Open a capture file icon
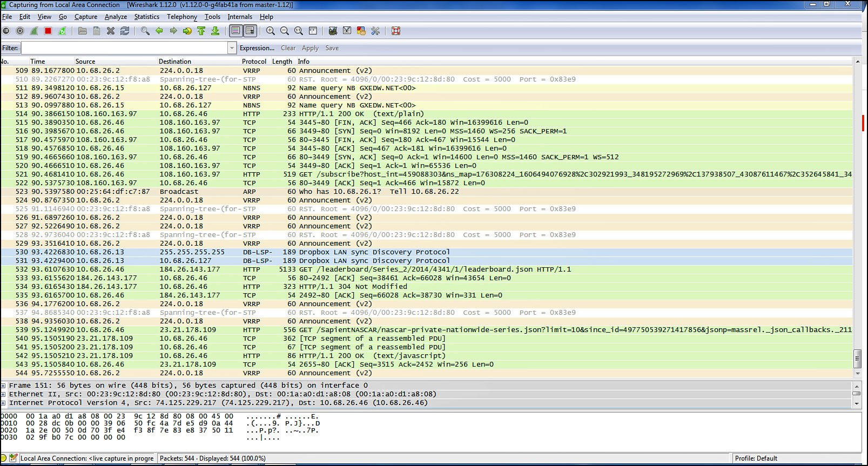868x466 pixels. point(83,31)
